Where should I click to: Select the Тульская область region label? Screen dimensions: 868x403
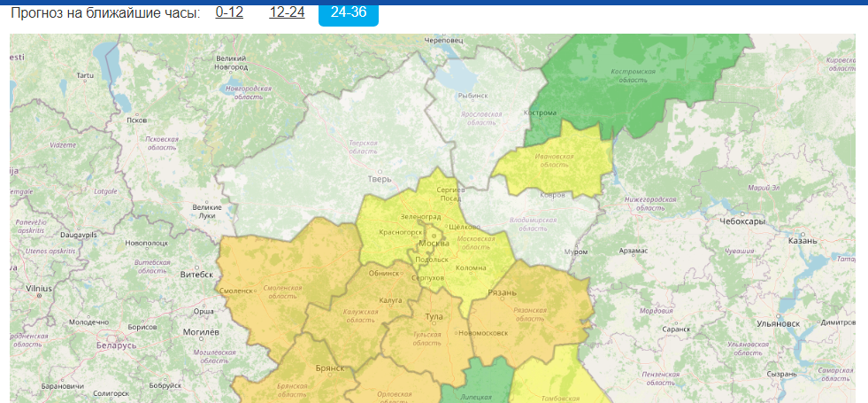[426, 338]
